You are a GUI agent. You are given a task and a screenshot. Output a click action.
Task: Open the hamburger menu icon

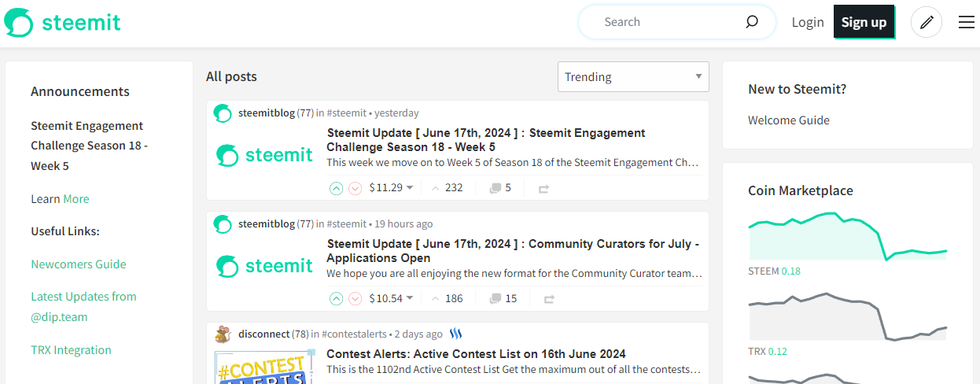[967, 22]
